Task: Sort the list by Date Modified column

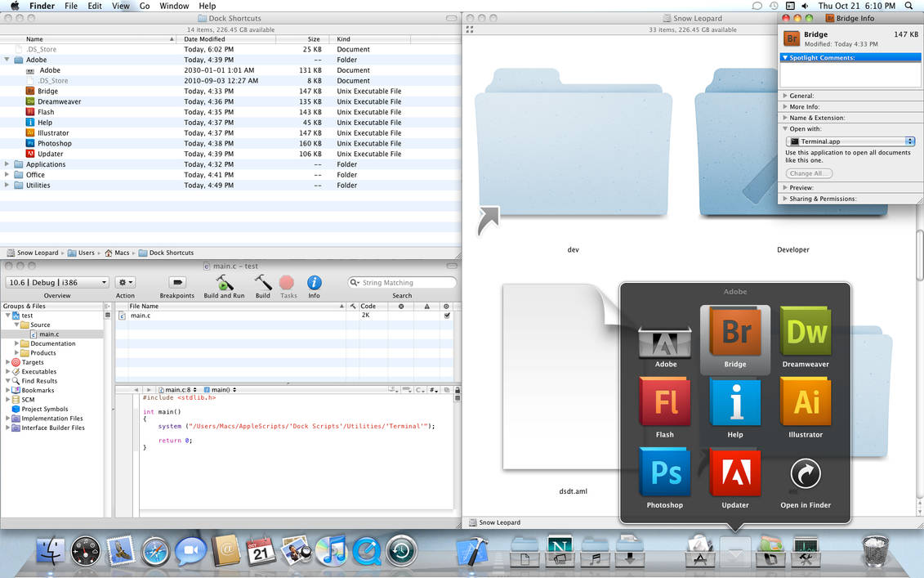Action: [227, 39]
